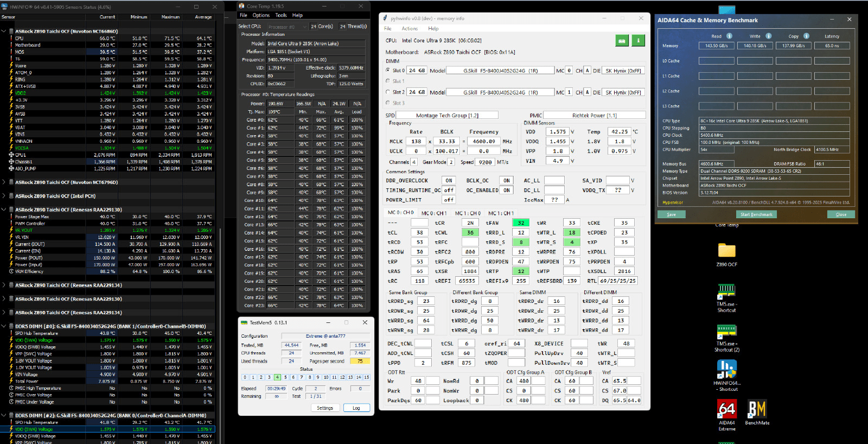868x444 pixels.
Task: Click the green screenshot icon in pyhwinfo
Action: click(x=622, y=41)
